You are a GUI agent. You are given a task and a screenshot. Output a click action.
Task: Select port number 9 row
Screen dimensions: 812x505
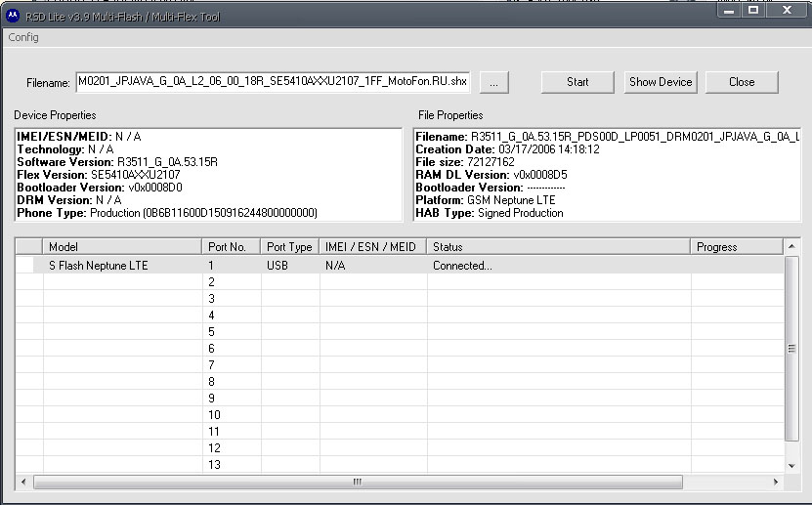click(400, 398)
